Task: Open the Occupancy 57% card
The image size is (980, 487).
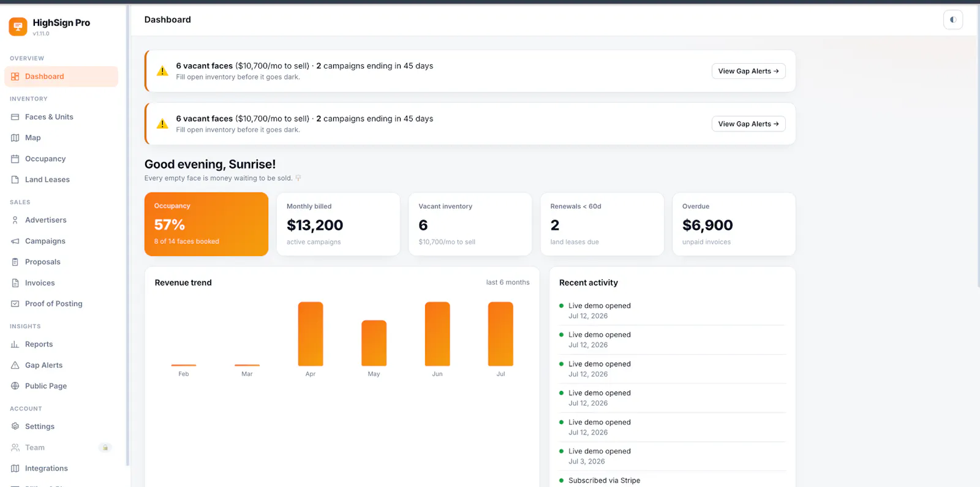Action: click(206, 224)
